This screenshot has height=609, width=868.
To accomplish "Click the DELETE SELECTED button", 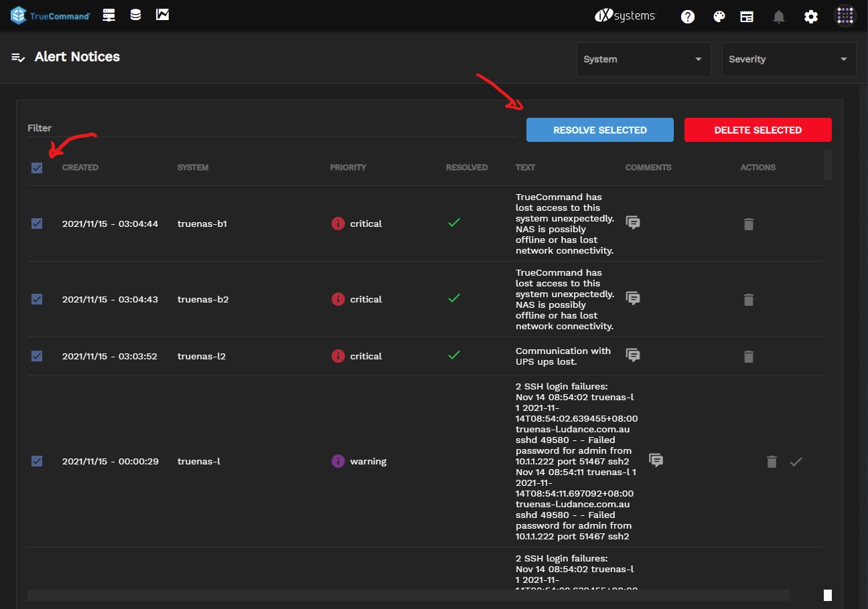I will [758, 130].
